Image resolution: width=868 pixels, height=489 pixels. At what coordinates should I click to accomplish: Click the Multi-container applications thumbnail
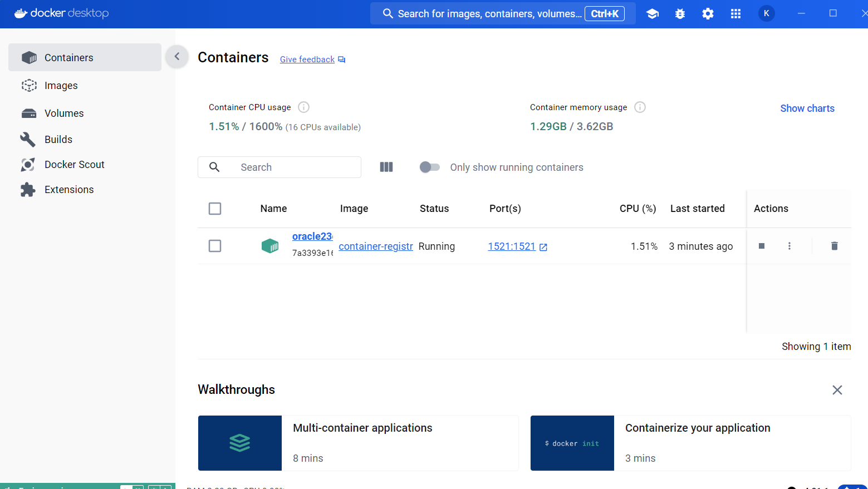tap(240, 443)
